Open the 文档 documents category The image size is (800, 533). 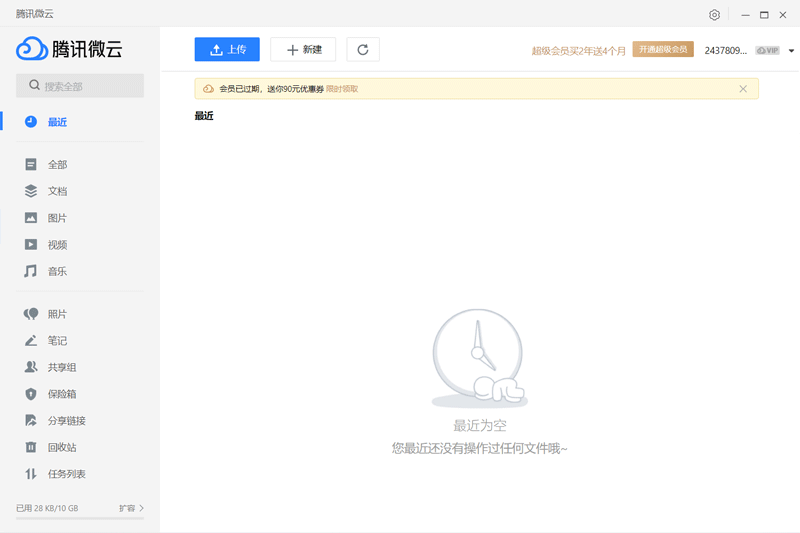pos(57,191)
